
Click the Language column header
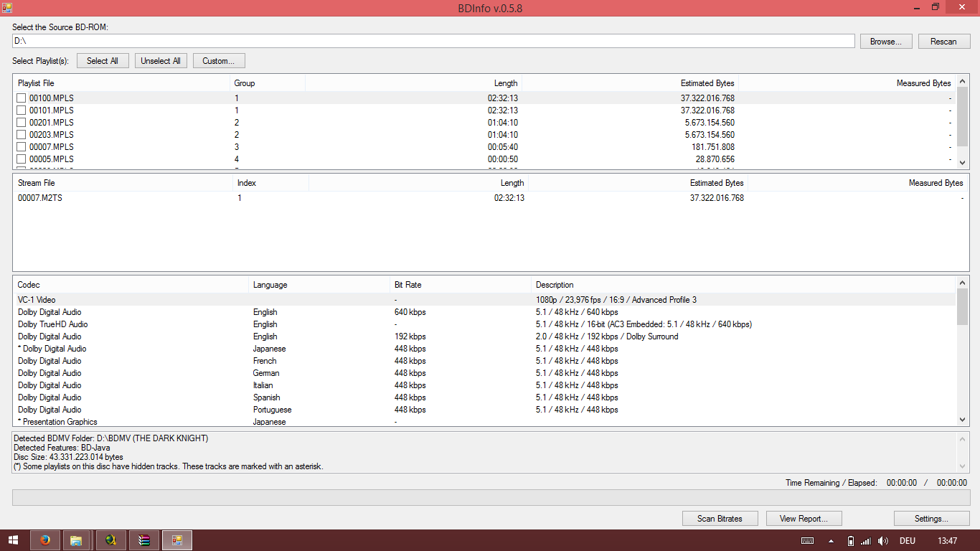[x=320, y=285]
